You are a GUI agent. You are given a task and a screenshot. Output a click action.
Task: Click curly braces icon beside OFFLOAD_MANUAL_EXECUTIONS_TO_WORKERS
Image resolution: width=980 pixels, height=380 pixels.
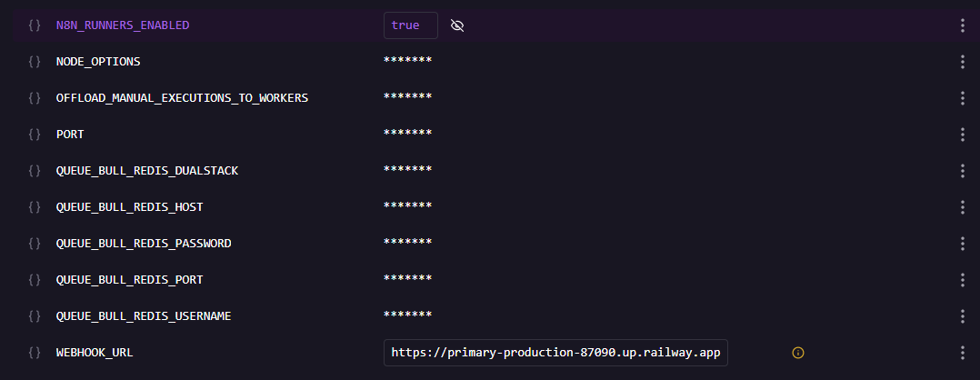coord(35,98)
